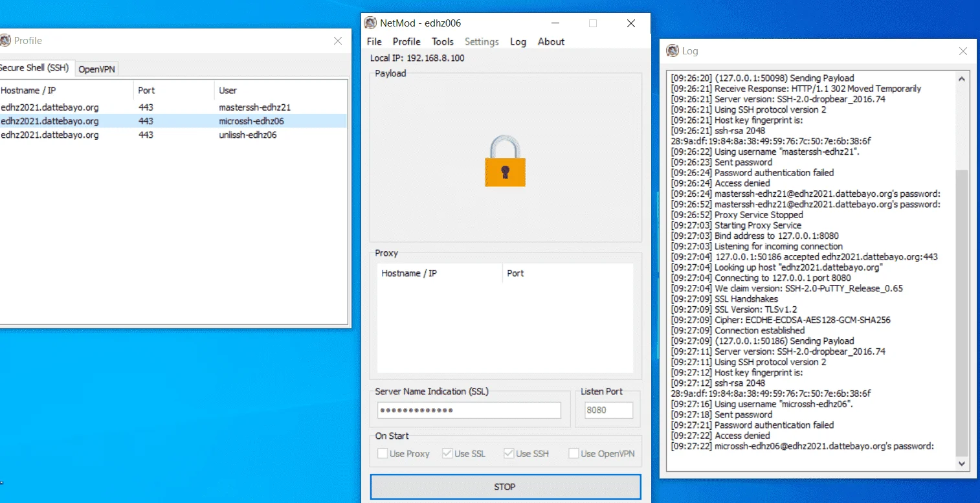Click the Log vertical scrollbar thumb
Screen dimensions: 980x503
click(x=962, y=313)
